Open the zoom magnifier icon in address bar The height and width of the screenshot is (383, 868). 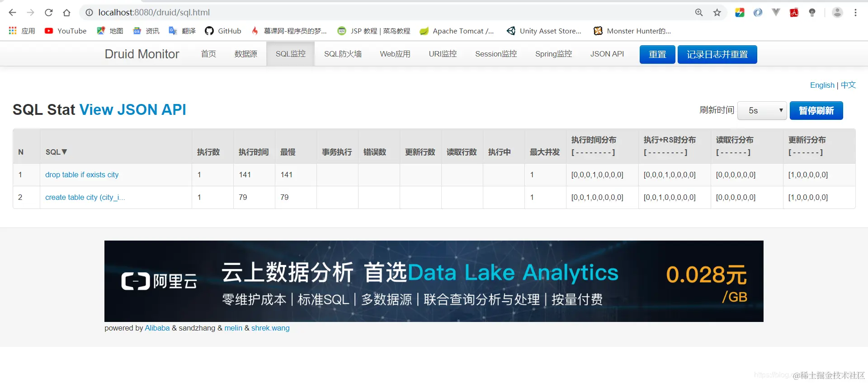(699, 13)
